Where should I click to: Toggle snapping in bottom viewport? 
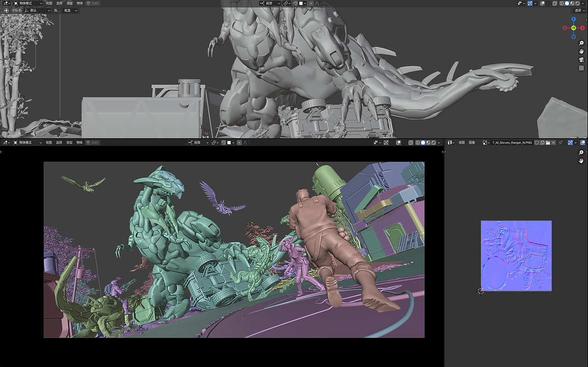tap(224, 142)
